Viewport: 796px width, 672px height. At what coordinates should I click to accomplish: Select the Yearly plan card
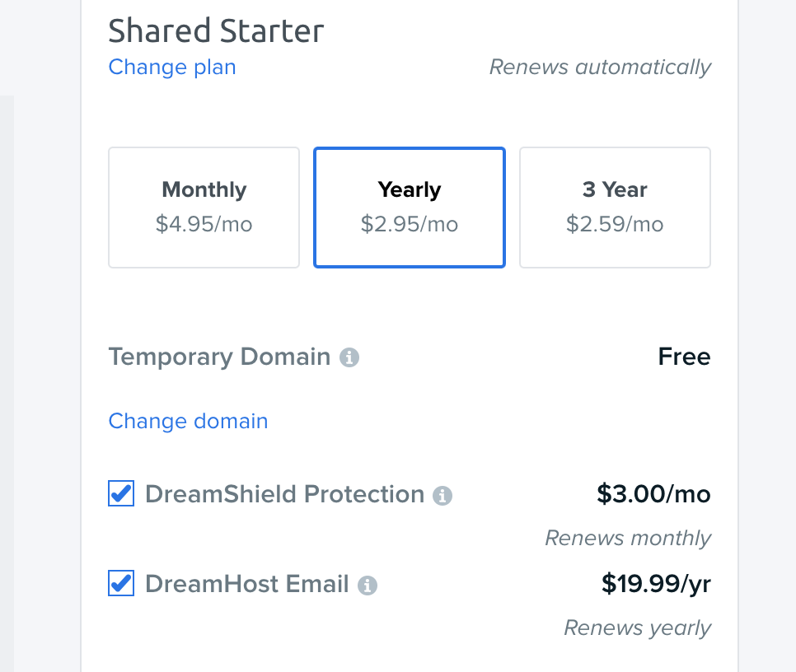[x=409, y=207]
